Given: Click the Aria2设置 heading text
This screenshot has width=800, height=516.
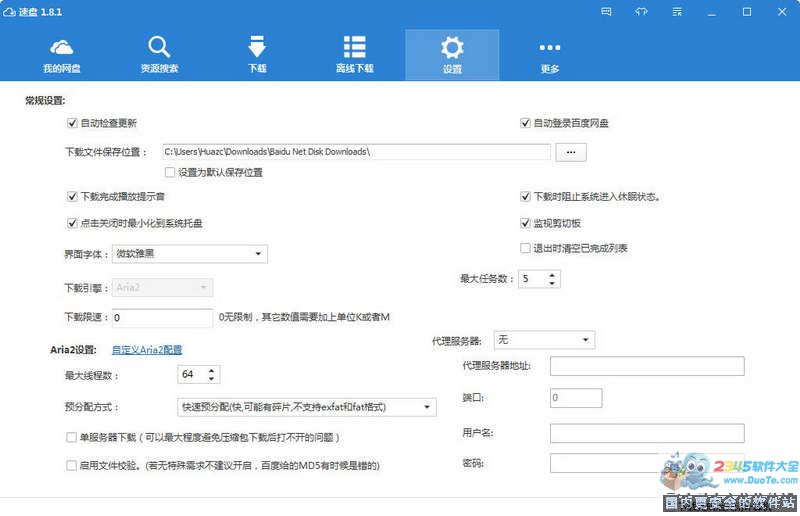Looking at the screenshot, I should click(x=73, y=350).
